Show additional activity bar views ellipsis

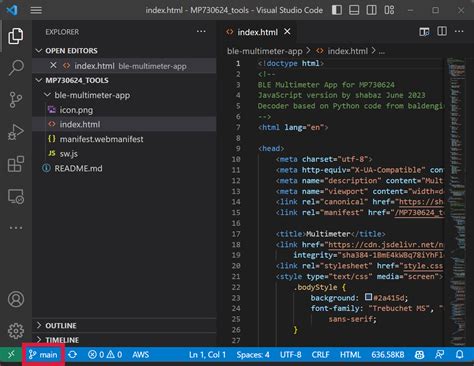[16, 228]
